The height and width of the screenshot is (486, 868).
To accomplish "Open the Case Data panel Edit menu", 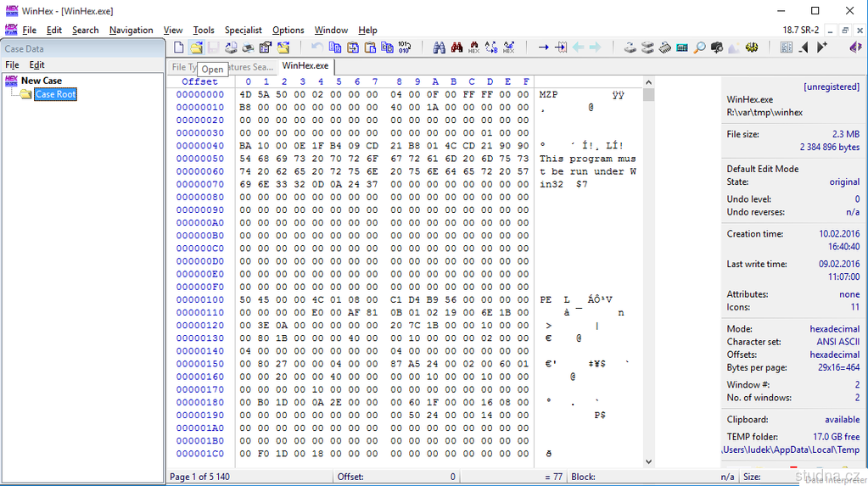I will [36, 64].
